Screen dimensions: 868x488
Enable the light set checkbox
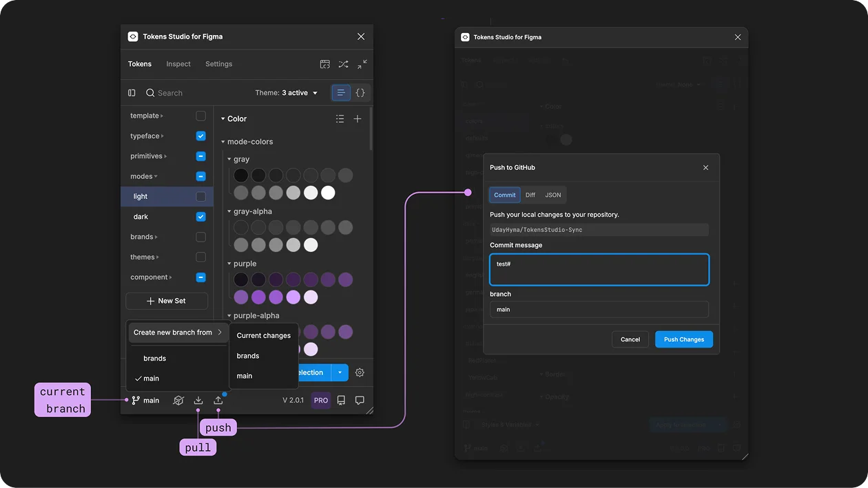201,197
